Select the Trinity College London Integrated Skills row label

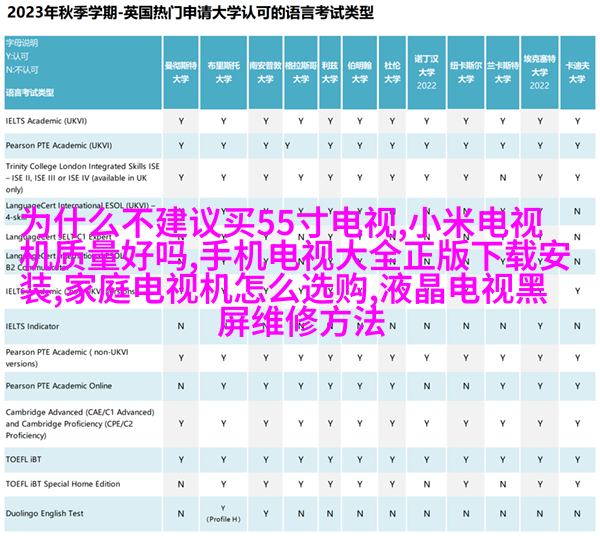(x=83, y=178)
